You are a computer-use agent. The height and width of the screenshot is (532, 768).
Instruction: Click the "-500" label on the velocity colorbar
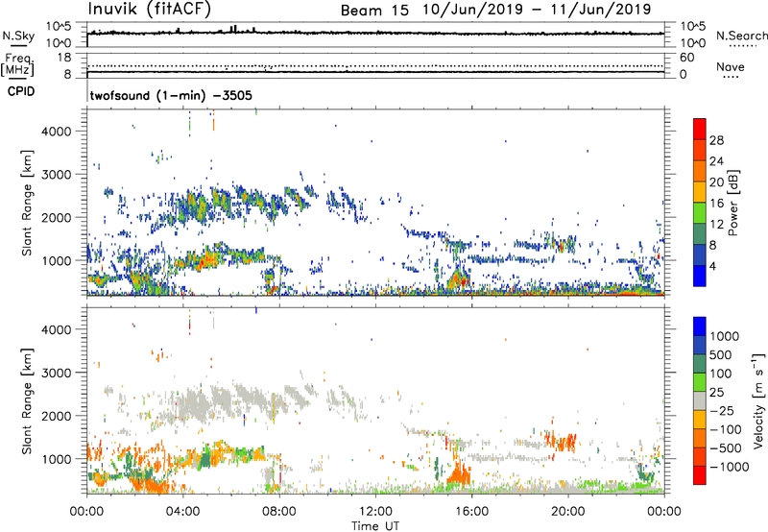[725, 448]
